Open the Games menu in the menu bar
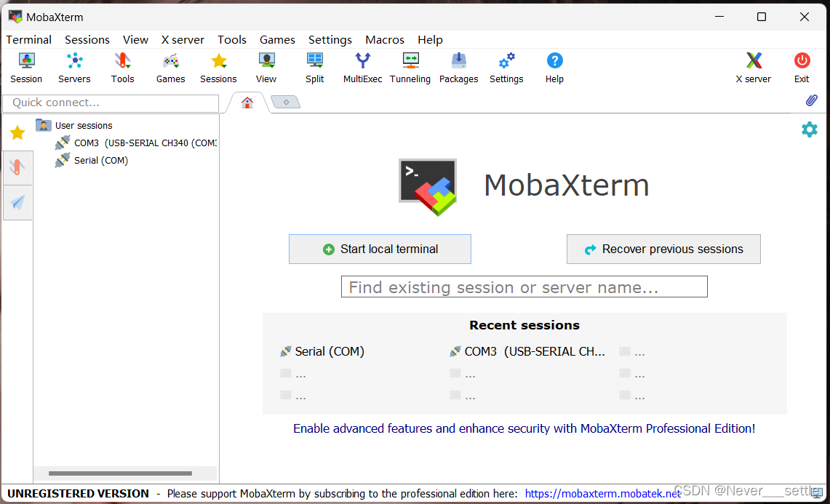 [x=277, y=40]
